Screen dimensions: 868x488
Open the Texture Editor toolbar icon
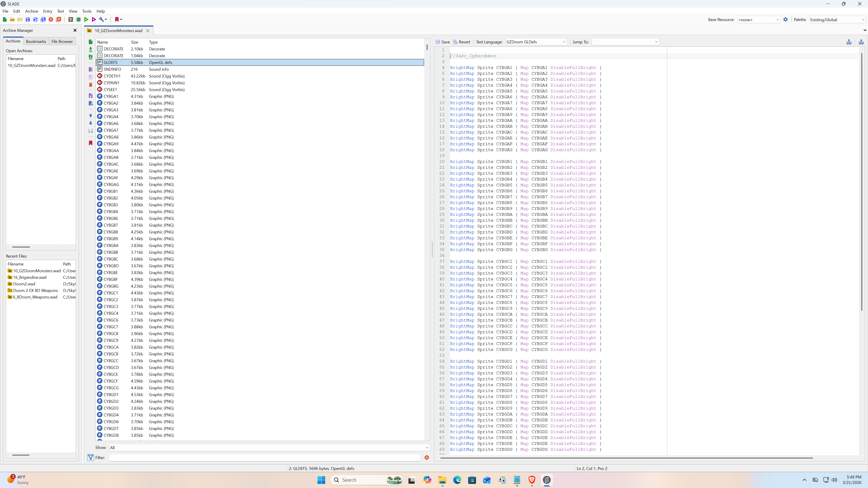(x=71, y=19)
